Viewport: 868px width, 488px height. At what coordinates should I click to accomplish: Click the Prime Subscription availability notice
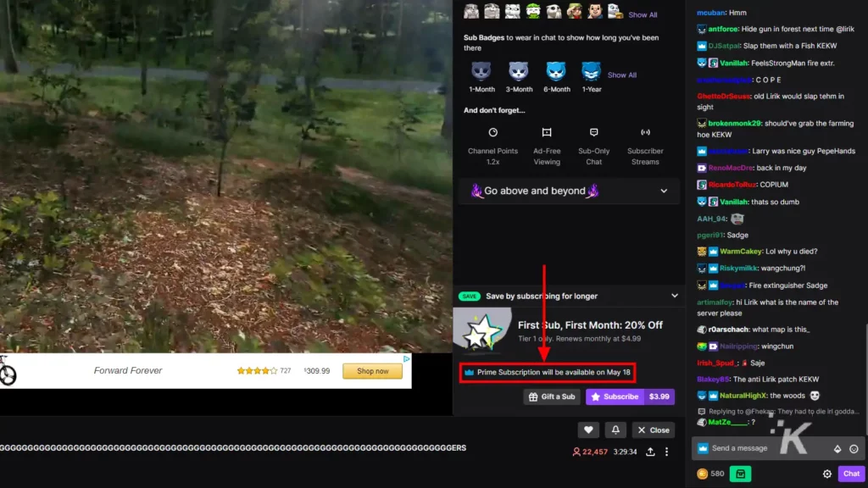click(x=548, y=373)
